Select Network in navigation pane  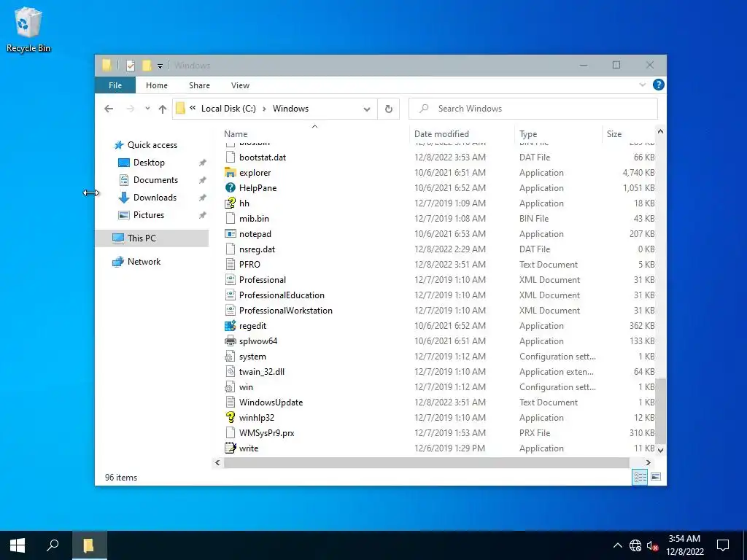point(144,262)
